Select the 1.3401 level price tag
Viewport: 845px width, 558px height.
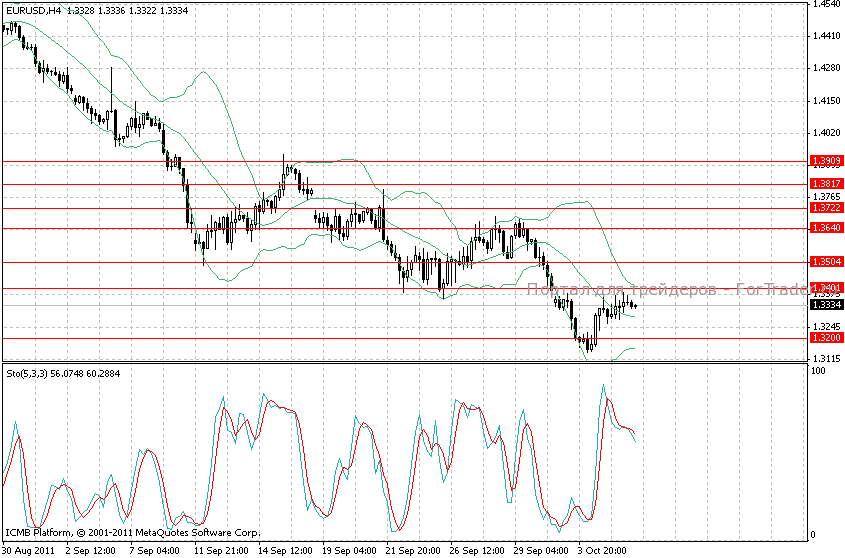click(x=825, y=288)
